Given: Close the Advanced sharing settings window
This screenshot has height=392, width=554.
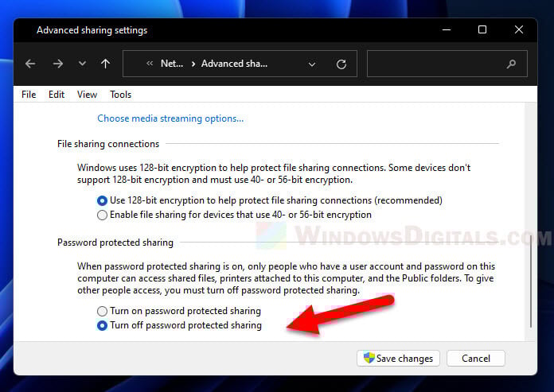Looking at the screenshot, I should pyautogui.click(x=519, y=30).
